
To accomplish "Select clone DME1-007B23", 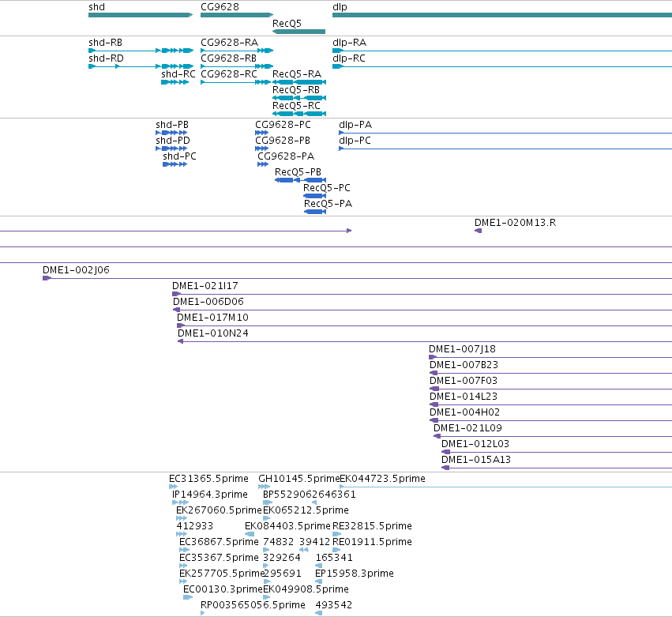I will [x=464, y=365].
